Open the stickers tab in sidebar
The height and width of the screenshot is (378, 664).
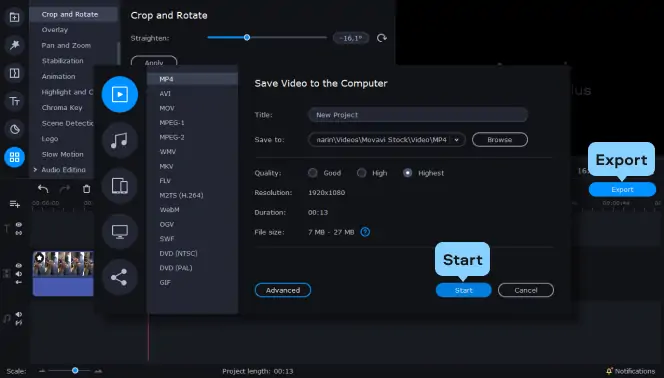pyautogui.click(x=14, y=129)
